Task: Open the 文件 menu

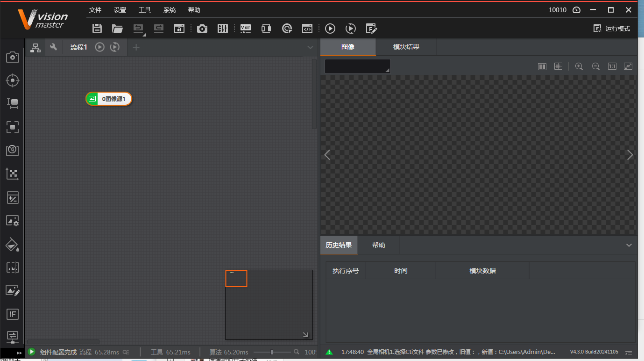Action: (95, 10)
